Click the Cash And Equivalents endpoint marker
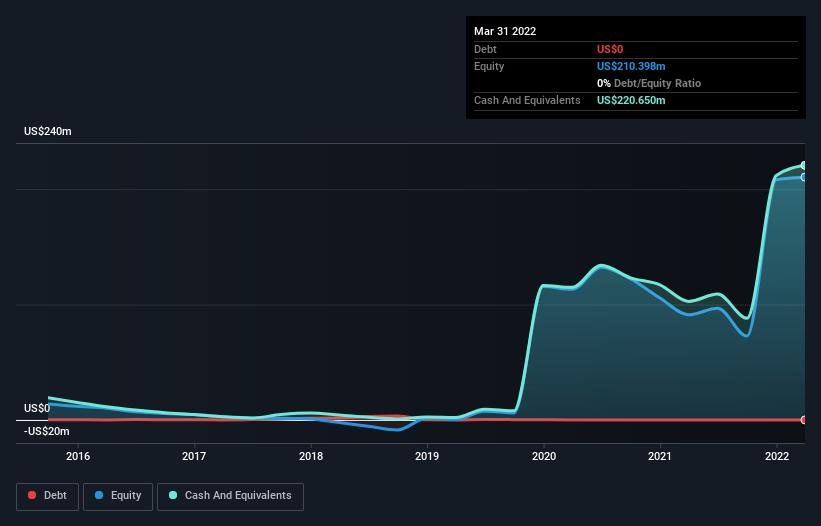The width and height of the screenshot is (821, 526). 804,165
